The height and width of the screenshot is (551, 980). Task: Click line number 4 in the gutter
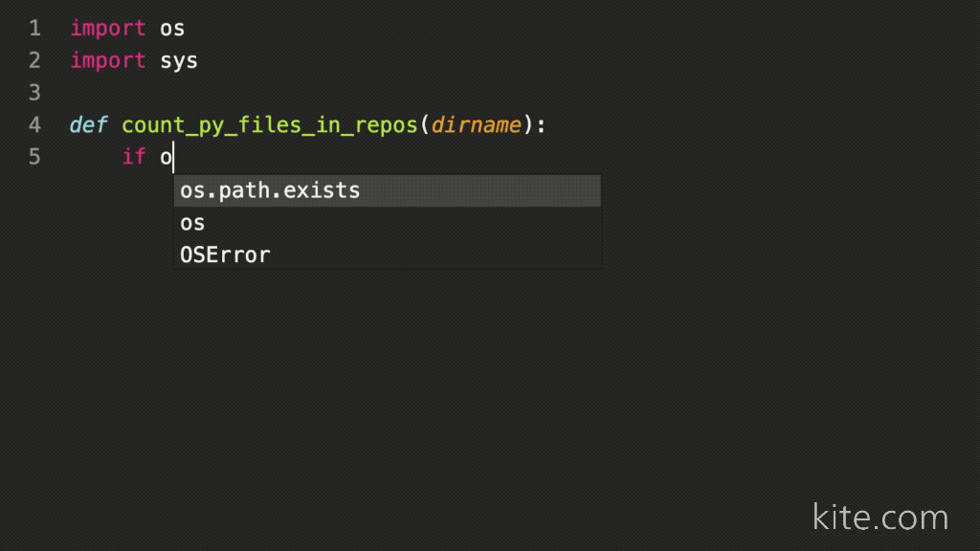(x=34, y=124)
